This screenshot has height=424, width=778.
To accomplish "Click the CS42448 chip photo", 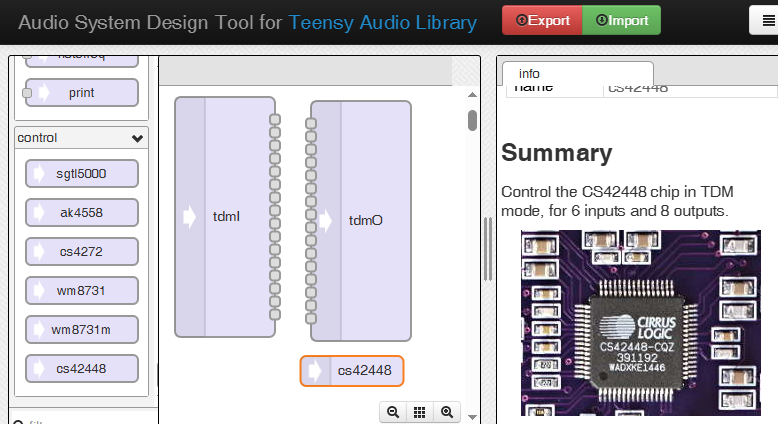I will click(x=641, y=322).
